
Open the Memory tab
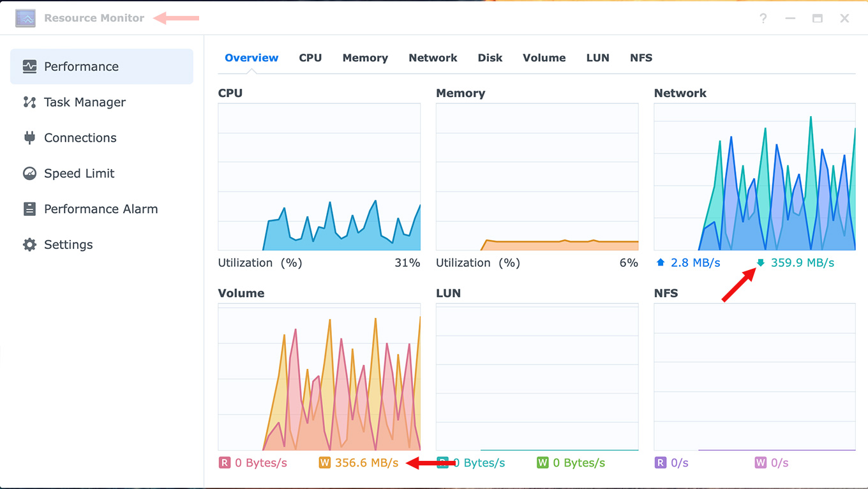(365, 57)
